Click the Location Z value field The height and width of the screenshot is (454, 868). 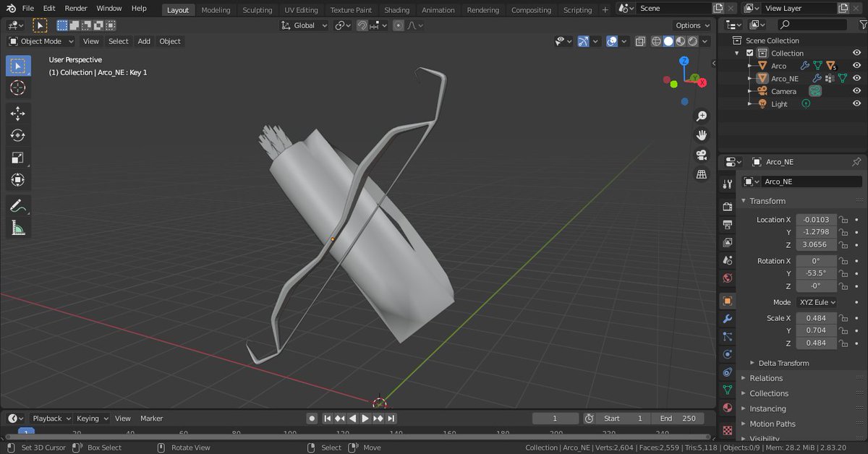pyautogui.click(x=816, y=244)
